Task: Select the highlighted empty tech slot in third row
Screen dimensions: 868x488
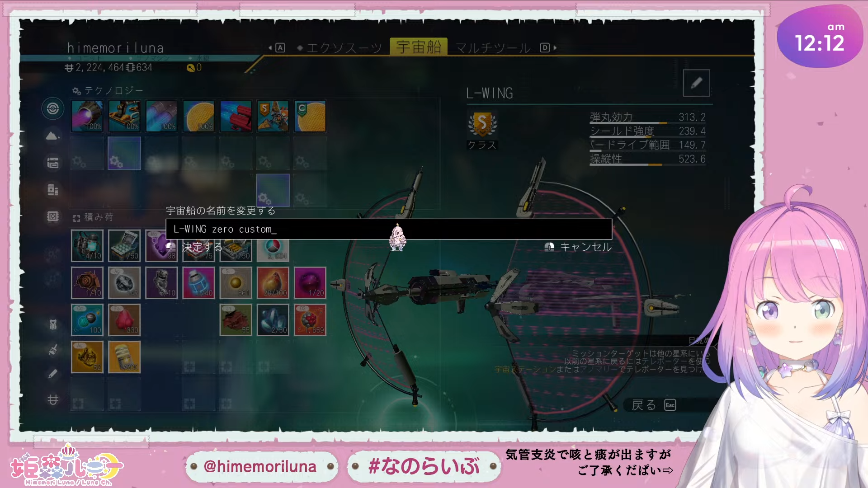Action: (x=273, y=190)
